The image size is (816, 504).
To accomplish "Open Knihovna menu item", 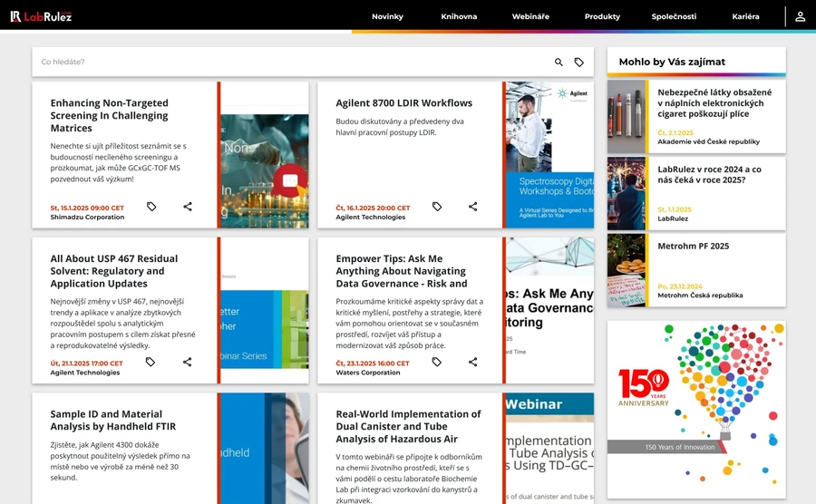I will tap(459, 16).
